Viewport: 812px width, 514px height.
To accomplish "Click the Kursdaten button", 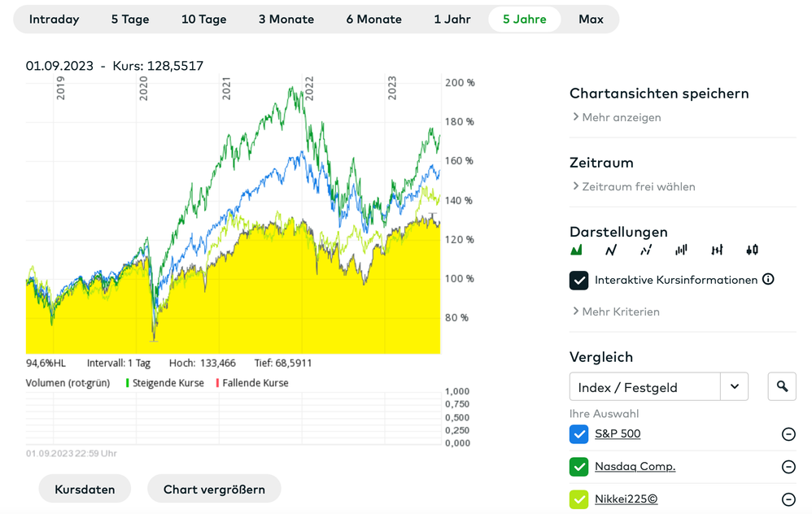I will pyautogui.click(x=85, y=490).
